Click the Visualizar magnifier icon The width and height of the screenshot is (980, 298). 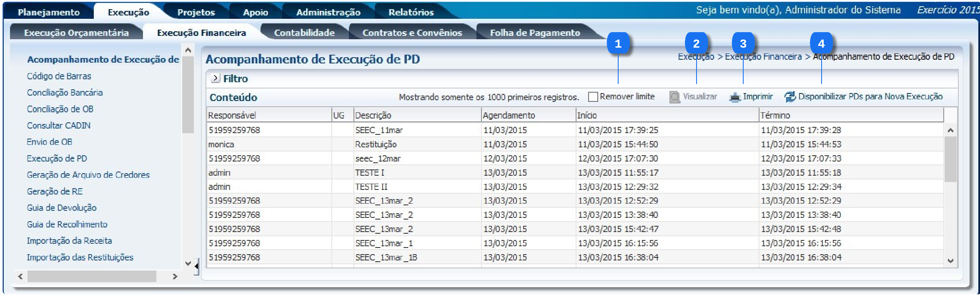tap(674, 97)
